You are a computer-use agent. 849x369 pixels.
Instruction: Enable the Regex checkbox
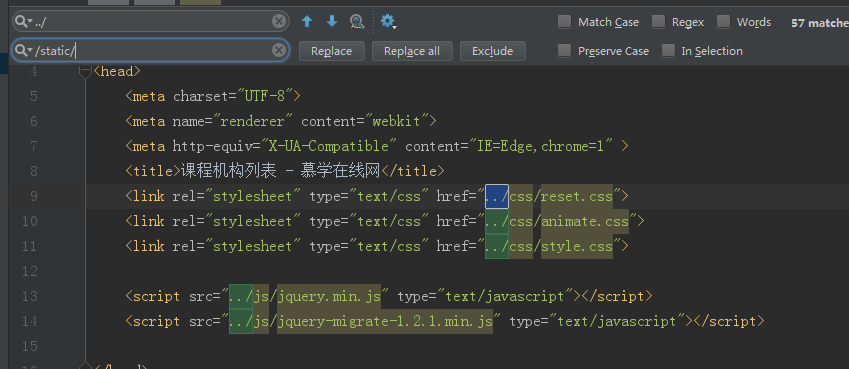pos(658,22)
